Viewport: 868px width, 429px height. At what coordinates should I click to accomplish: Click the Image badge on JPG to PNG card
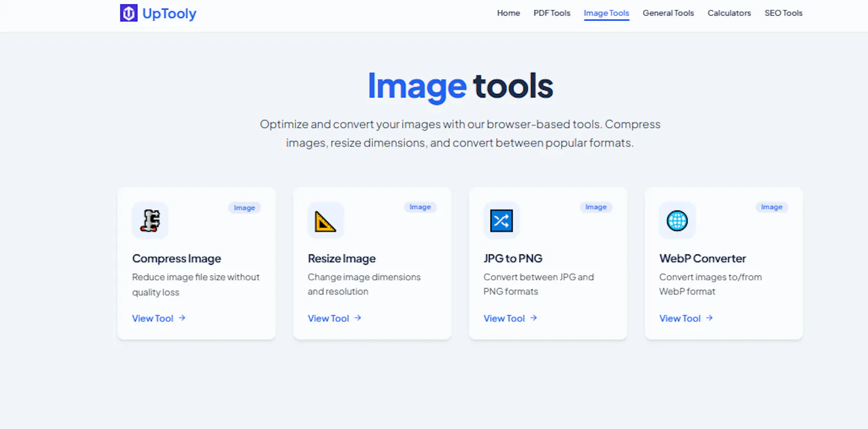point(596,207)
